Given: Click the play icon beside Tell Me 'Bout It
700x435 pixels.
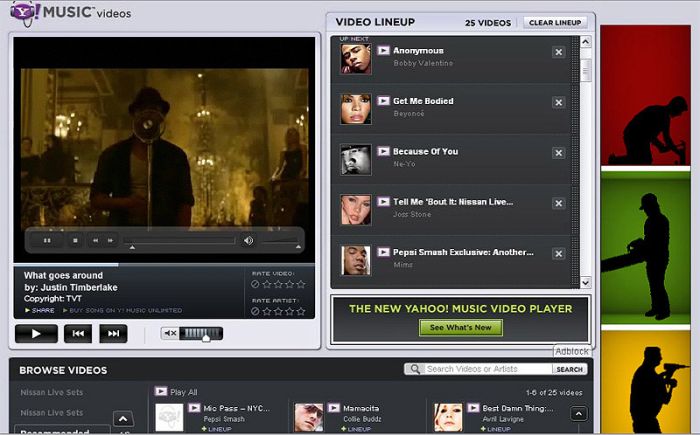Looking at the screenshot, I should pos(383,201).
